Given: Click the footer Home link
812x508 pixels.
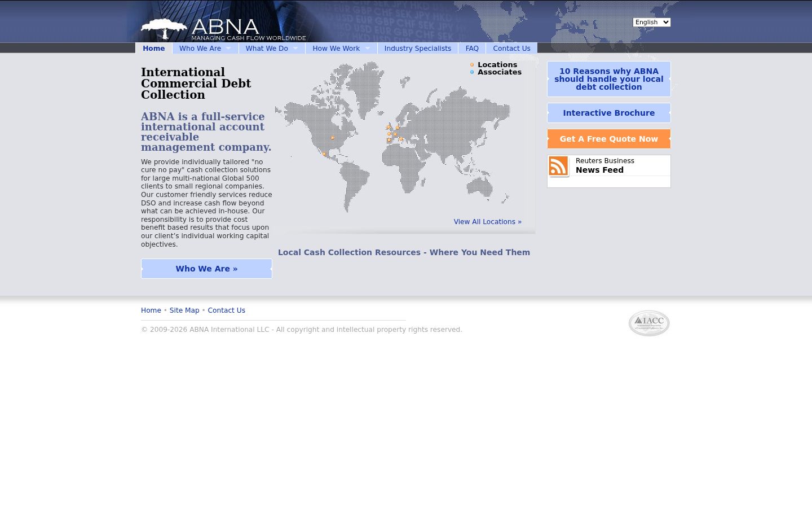Looking at the screenshot, I should (x=151, y=310).
